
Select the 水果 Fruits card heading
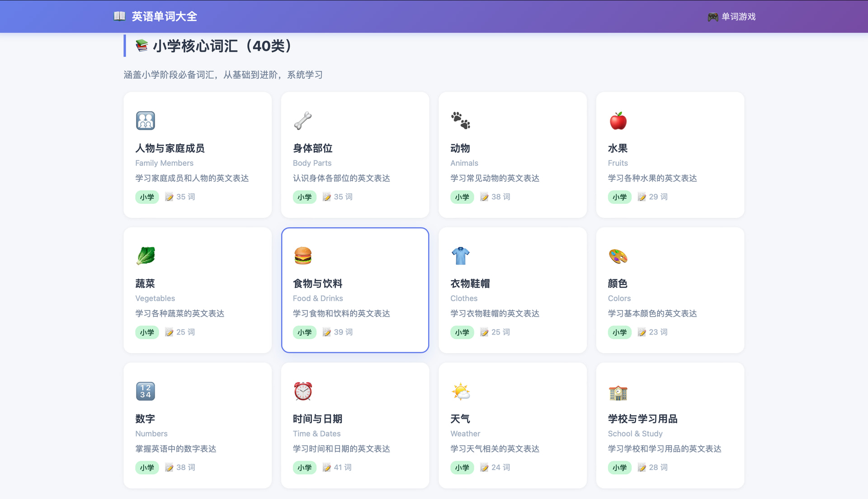[618, 148]
